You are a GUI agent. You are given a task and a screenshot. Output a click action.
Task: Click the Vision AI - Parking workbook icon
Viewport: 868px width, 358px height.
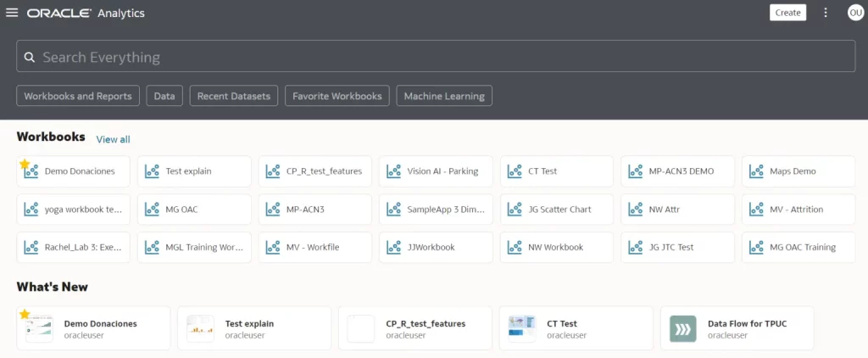(393, 171)
